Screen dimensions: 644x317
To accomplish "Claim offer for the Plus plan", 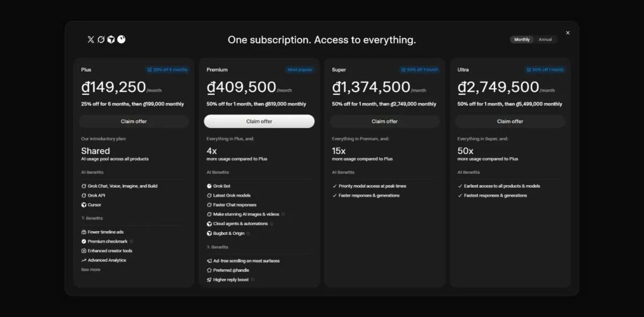I will click(134, 121).
